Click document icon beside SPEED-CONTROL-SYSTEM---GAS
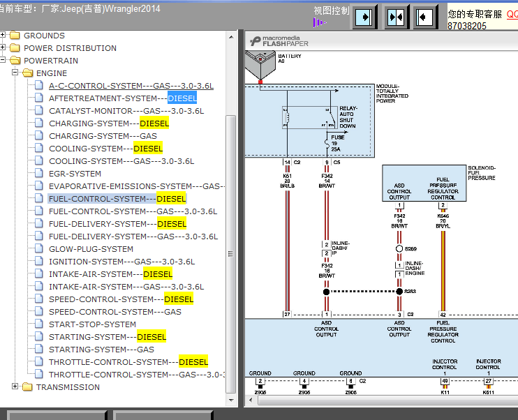This screenshot has width=518, height=420. point(38,311)
